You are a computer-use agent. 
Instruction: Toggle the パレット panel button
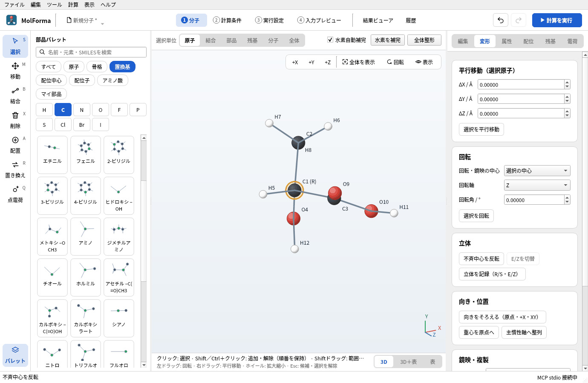(x=15, y=355)
